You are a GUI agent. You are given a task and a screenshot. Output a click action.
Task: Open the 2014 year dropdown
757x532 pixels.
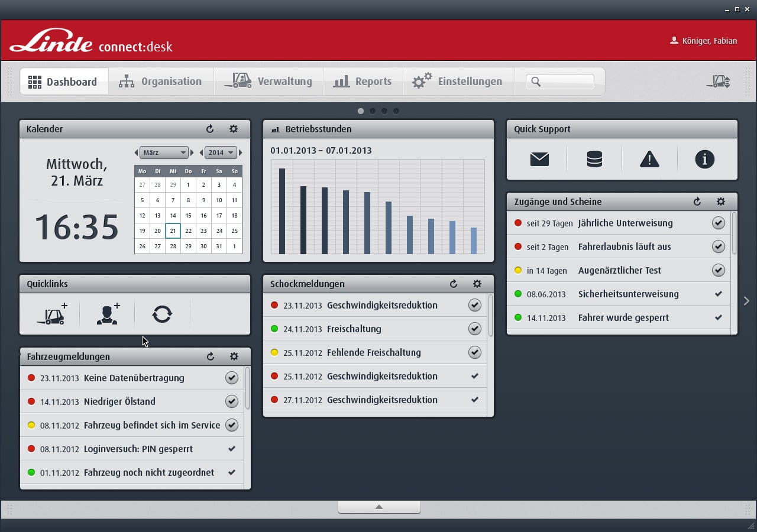pos(221,153)
